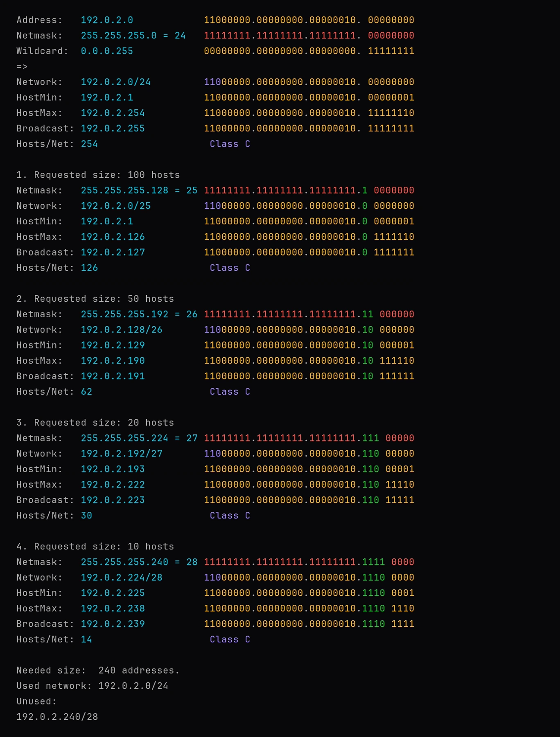Click 'Used network: 192.0.2.0/24' line
560x737 pixels.
click(x=93, y=686)
